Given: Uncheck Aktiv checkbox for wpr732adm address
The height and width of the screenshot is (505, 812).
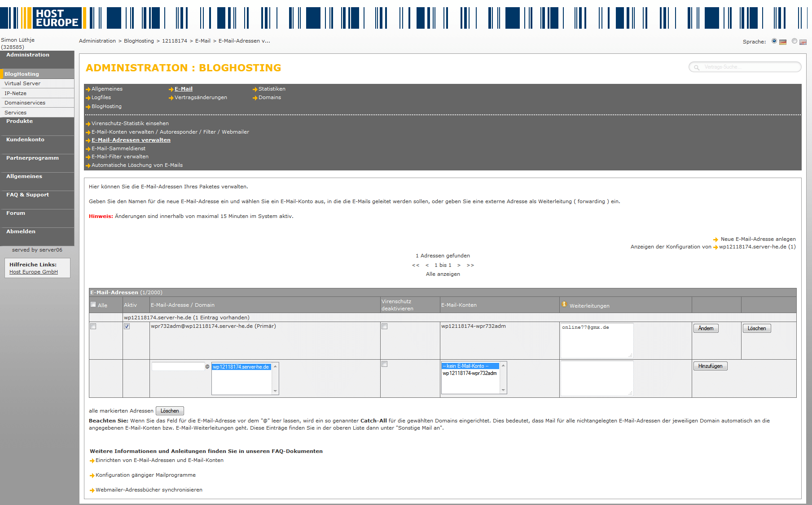Looking at the screenshot, I should coord(127,327).
